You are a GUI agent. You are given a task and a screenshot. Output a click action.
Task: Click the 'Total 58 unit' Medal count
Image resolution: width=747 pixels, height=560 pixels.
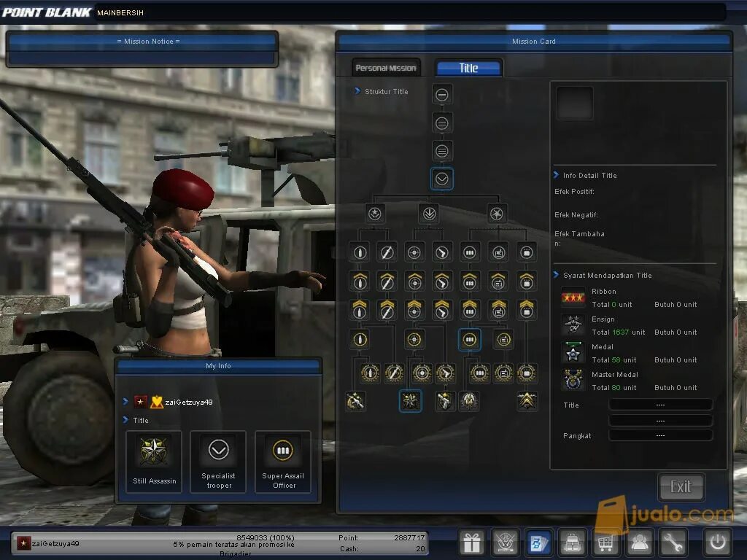[x=614, y=360]
